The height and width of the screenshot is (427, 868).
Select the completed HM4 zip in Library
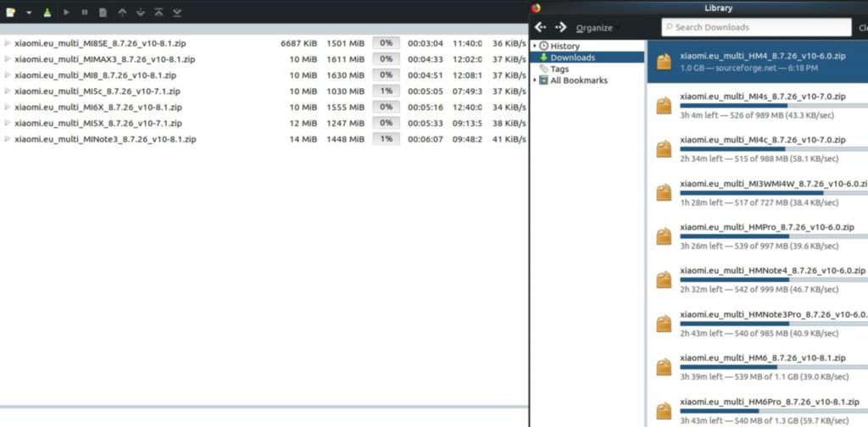[x=757, y=61]
